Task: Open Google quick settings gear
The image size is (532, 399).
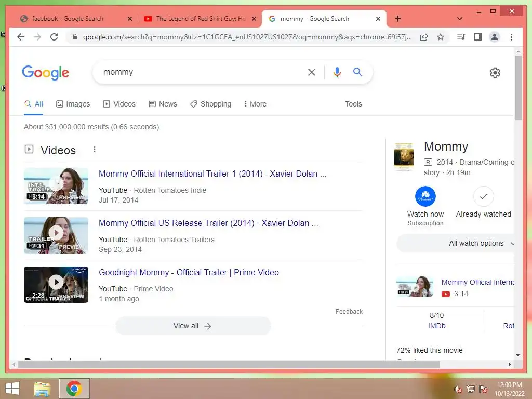Action: coord(495,73)
